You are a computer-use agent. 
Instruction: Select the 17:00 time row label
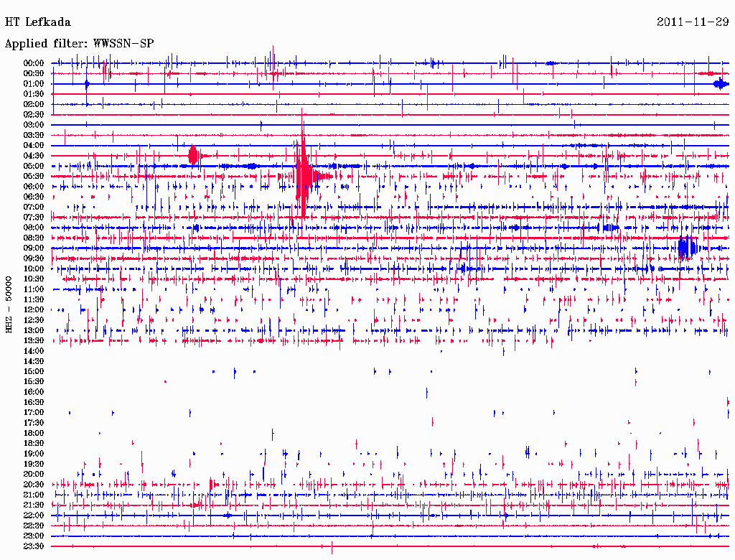[34, 413]
